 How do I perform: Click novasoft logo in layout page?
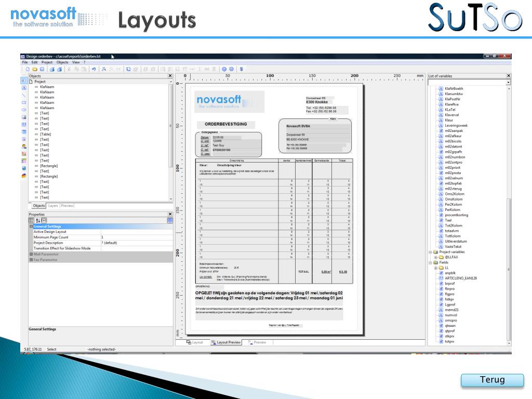coord(229,101)
